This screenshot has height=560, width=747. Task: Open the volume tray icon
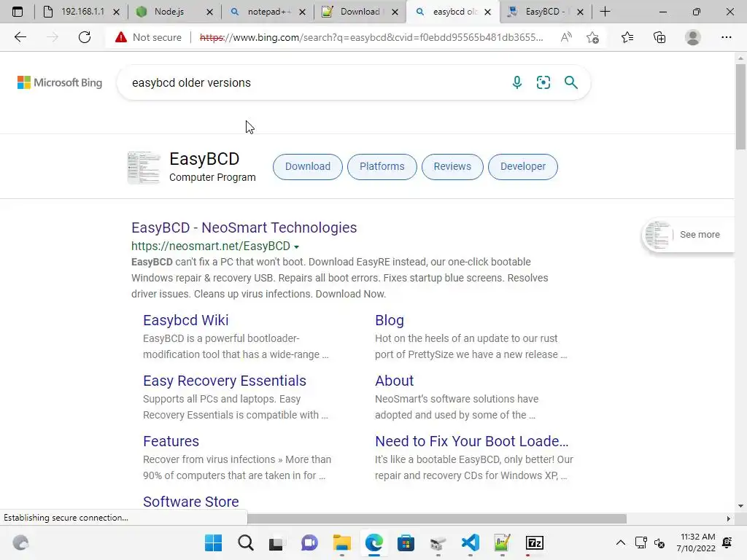(x=659, y=542)
